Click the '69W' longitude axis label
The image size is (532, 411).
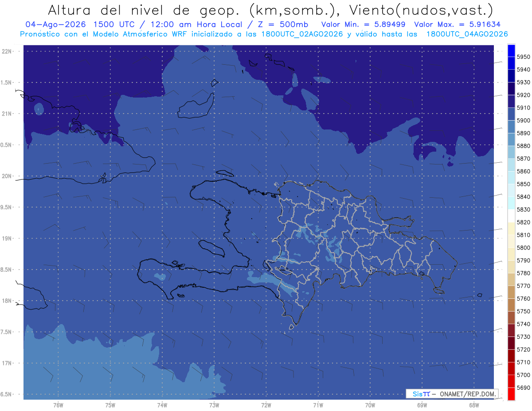422,405
